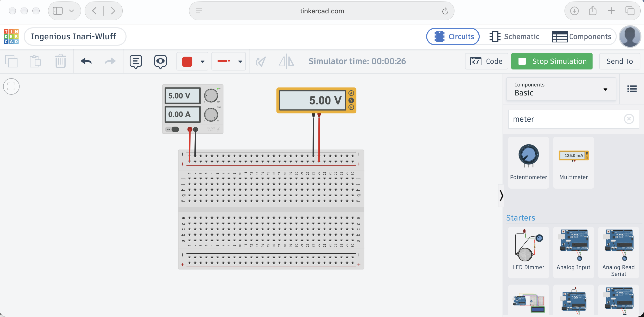
Task: Select the power supply 0.00 A readout
Action: point(183,115)
